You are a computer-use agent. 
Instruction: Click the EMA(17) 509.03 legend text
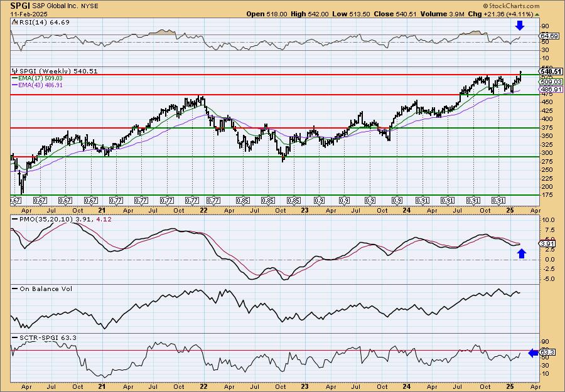41,78
